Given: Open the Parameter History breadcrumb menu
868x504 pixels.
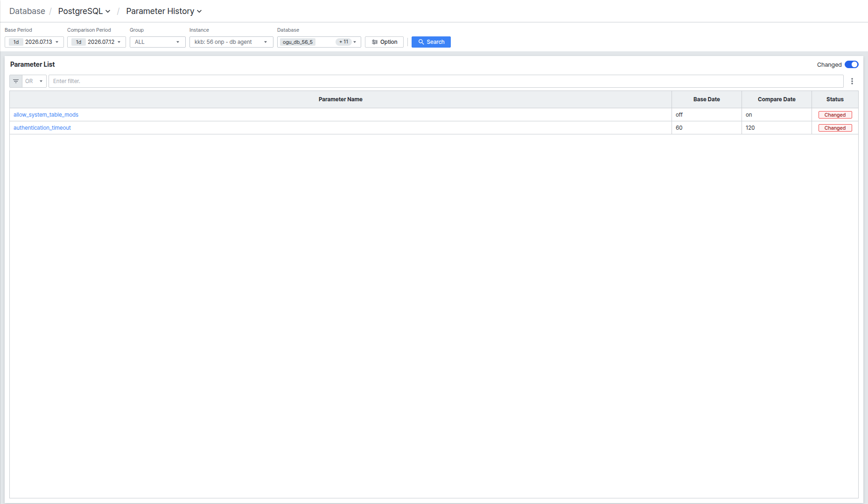Looking at the screenshot, I should 164,11.
